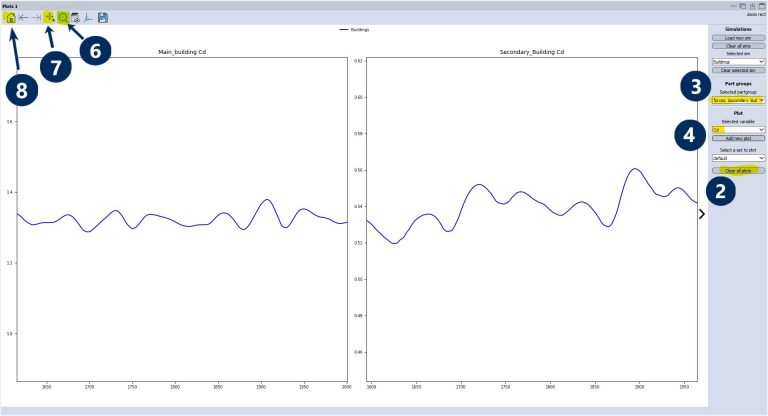Open axes edit parameters icon

tap(88, 18)
